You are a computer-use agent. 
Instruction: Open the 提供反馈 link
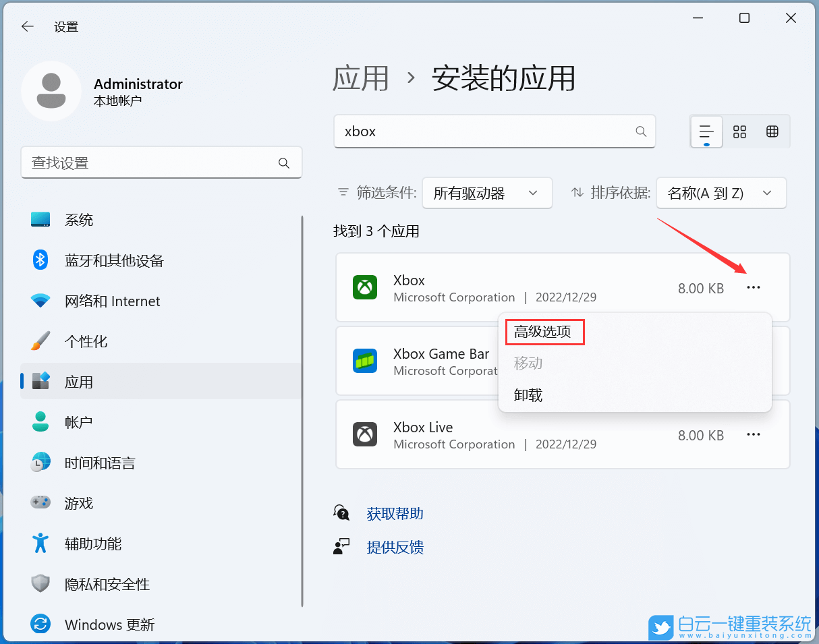(395, 548)
